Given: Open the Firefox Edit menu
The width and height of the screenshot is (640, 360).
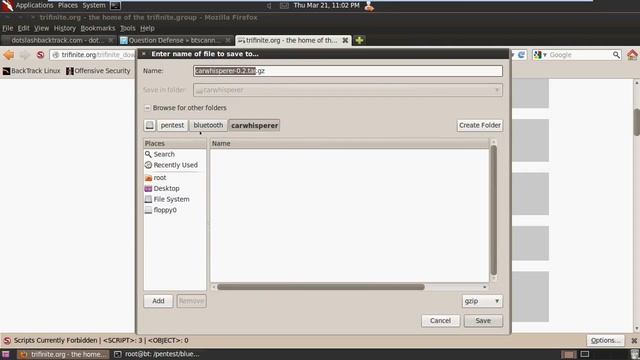Looking at the screenshot, I should click(23, 28).
